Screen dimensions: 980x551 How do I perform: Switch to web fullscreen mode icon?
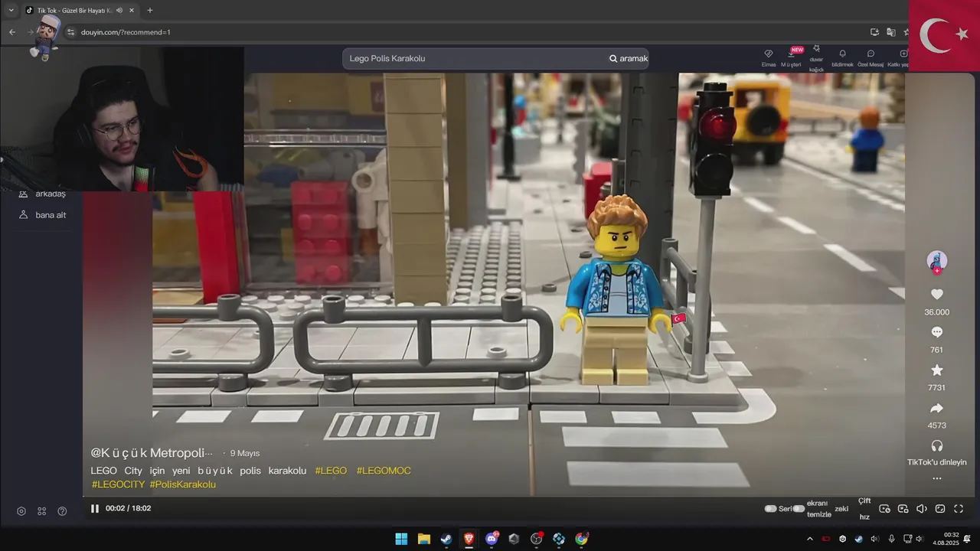[940, 508]
